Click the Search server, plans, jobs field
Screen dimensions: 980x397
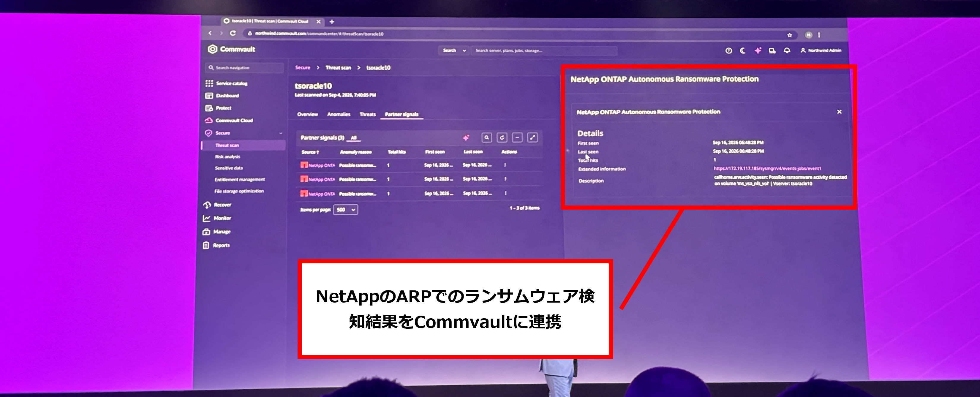(544, 50)
